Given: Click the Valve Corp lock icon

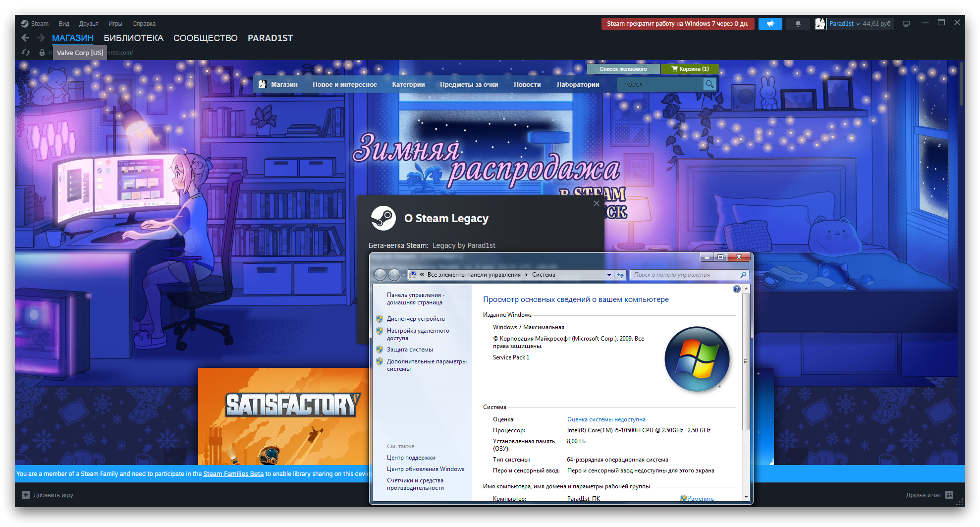Looking at the screenshot, I should 42,52.
